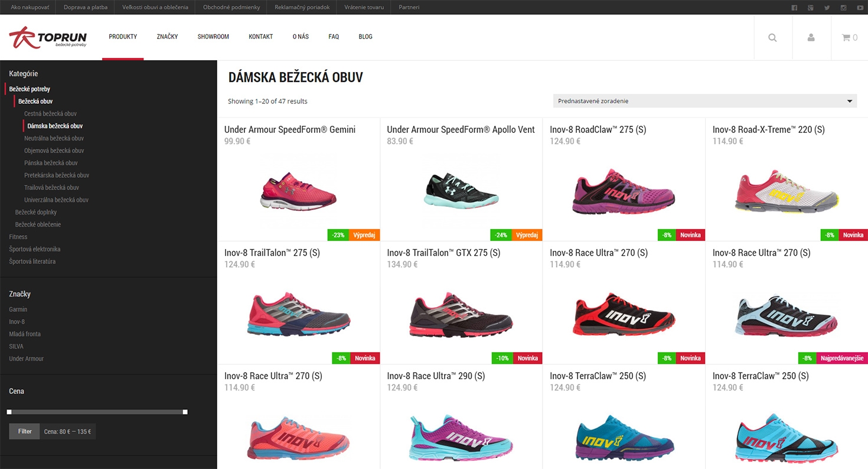Open the FAQ page
Screen dimensions: 868x469
pyautogui.click(x=334, y=37)
